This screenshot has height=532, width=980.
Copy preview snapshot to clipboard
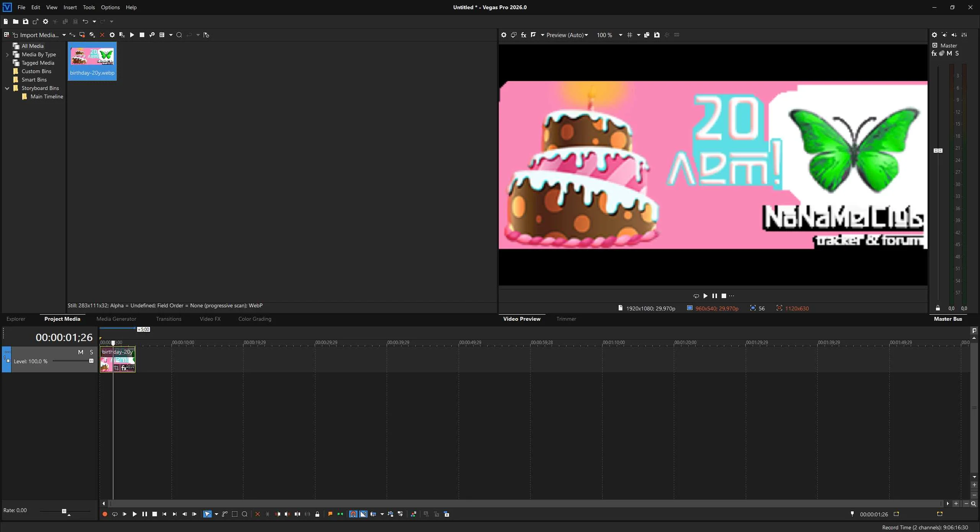647,35
